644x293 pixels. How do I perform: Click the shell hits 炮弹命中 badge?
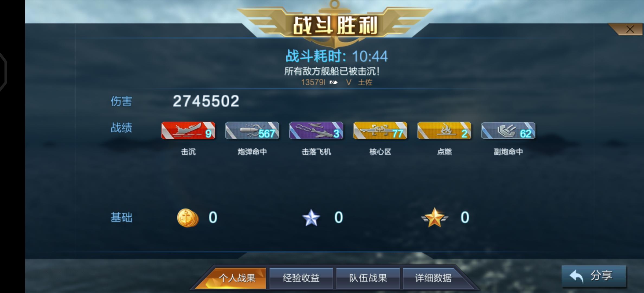(252, 130)
